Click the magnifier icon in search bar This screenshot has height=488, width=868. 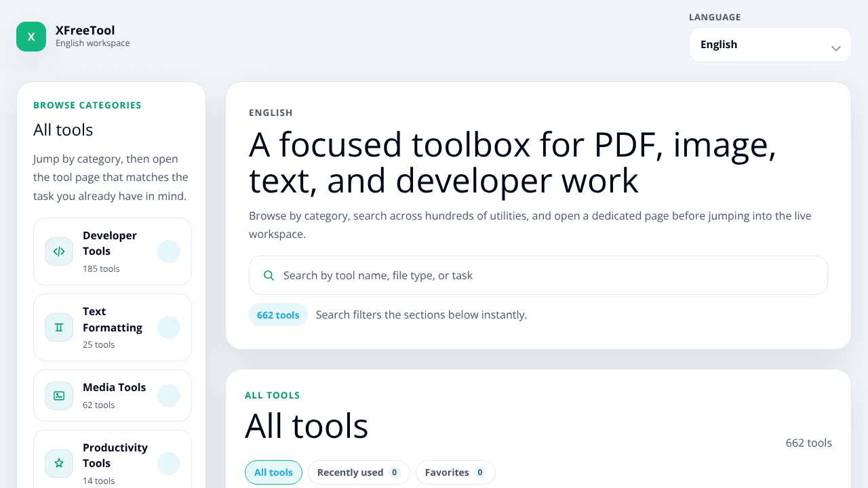pos(269,275)
